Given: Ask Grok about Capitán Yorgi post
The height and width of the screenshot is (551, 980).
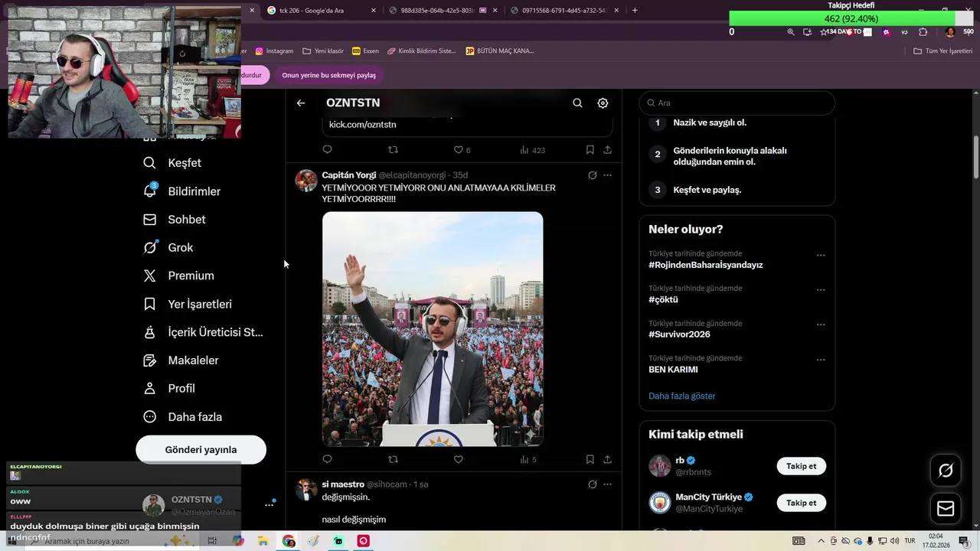Looking at the screenshot, I should [x=592, y=175].
